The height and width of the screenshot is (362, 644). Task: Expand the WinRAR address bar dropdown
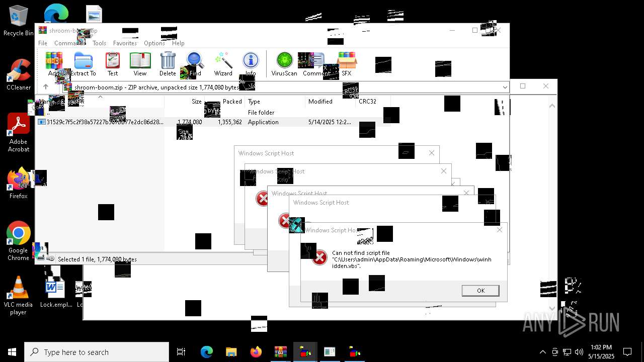[505, 87]
